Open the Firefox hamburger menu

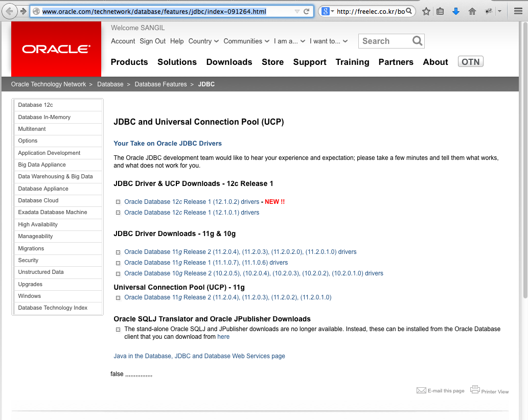tap(518, 10)
